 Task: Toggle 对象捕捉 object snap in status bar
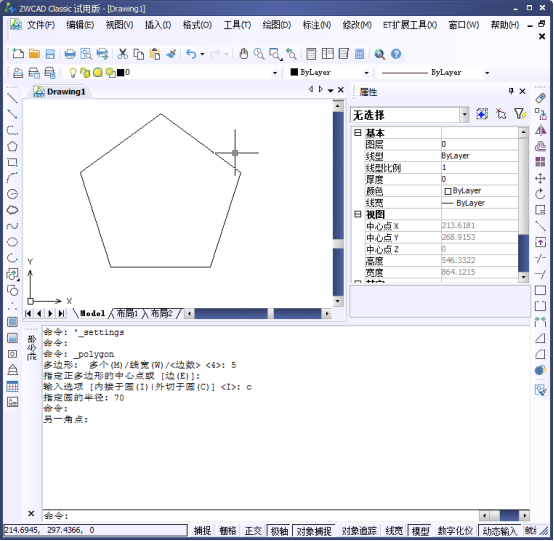click(314, 531)
